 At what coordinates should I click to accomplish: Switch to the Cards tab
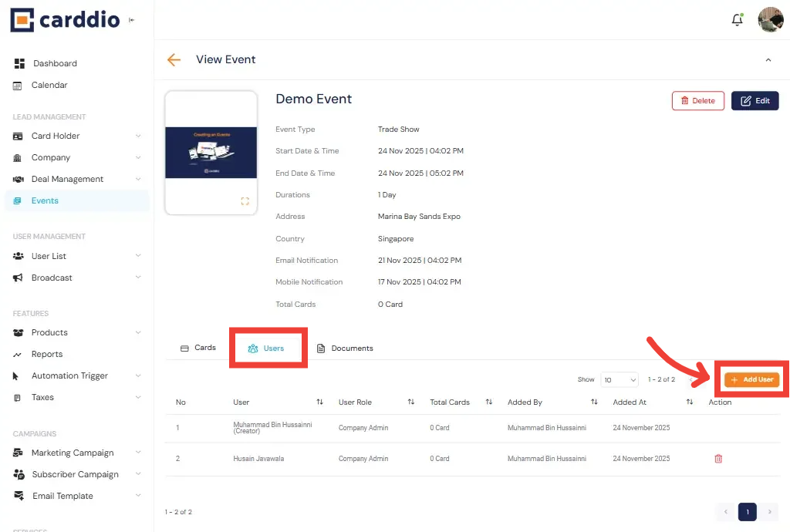tap(197, 348)
